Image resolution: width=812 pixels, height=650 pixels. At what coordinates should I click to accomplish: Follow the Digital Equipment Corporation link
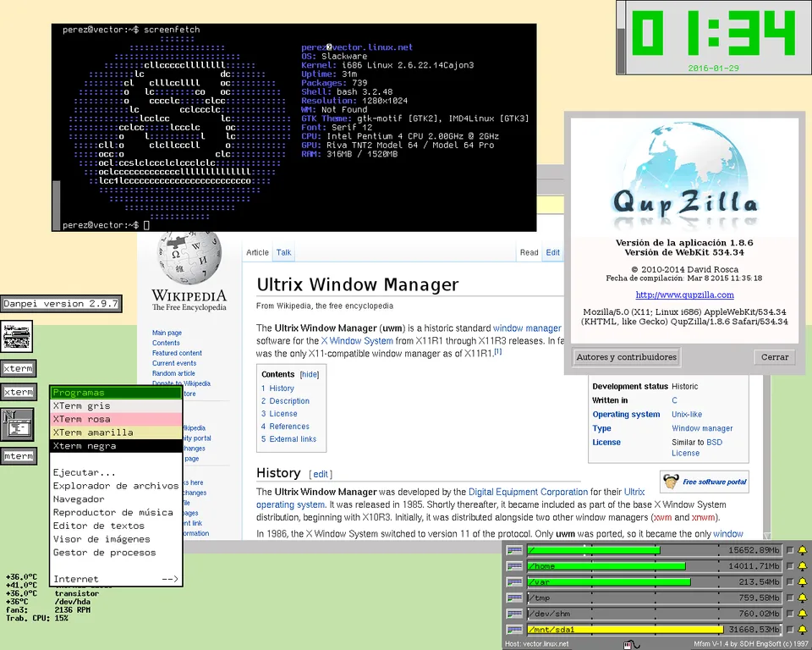coord(528,492)
